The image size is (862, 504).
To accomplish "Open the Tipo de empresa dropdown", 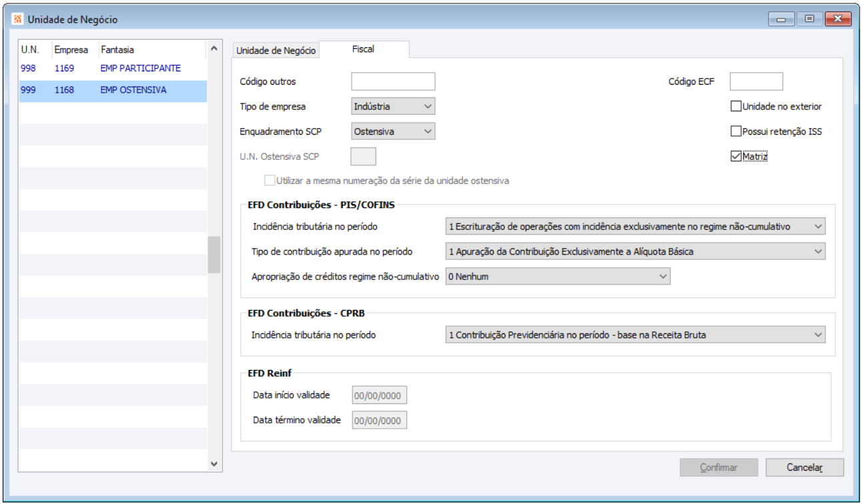I will click(x=393, y=106).
